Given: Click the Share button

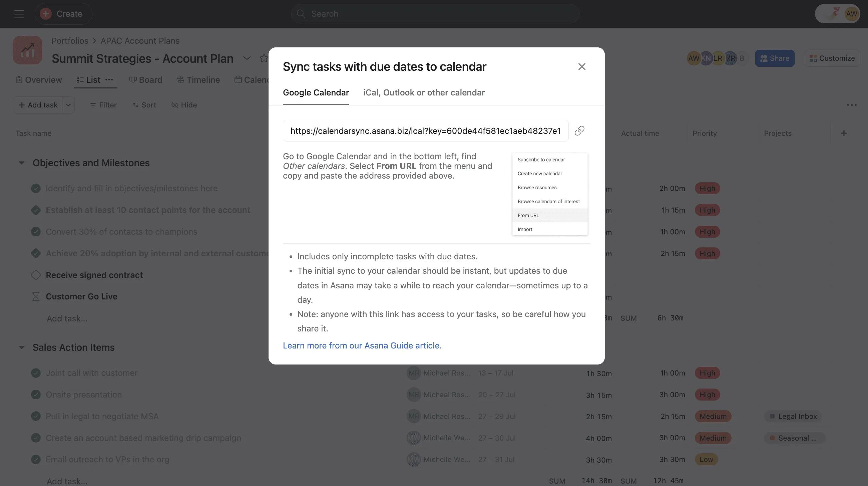Looking at the screenshot, I should (775, 58).
